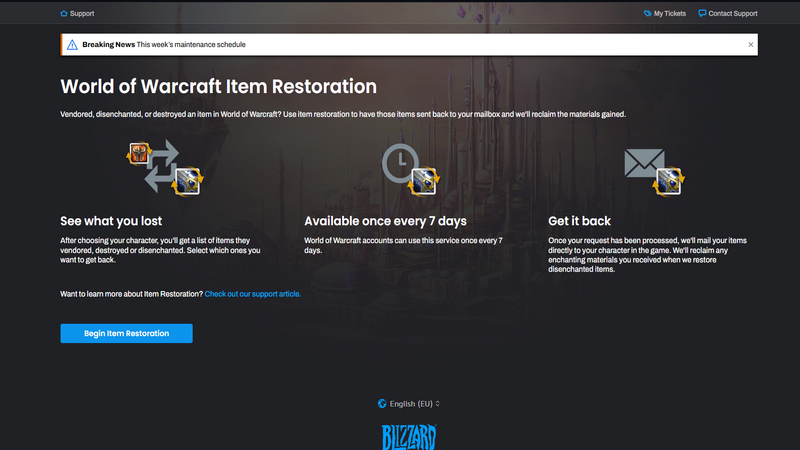Start the process with Begin Item Restoration
The height and width of the screenshot is (450, 800).
pos(127,333)
